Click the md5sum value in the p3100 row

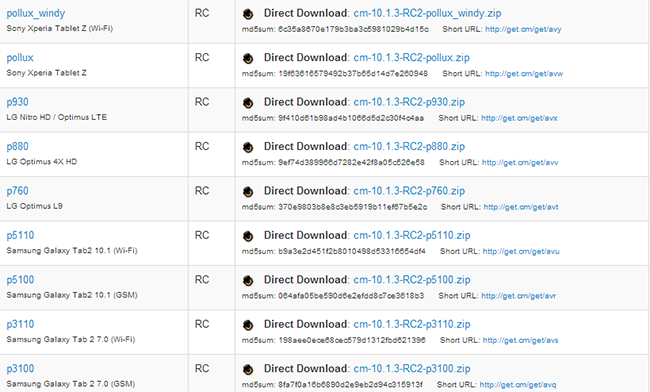(350, 385)
